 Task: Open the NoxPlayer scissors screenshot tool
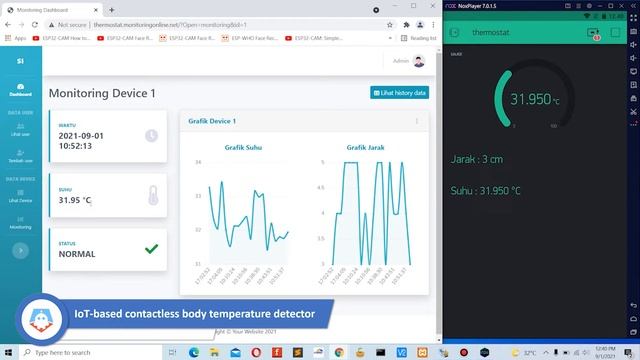point(633,111)
